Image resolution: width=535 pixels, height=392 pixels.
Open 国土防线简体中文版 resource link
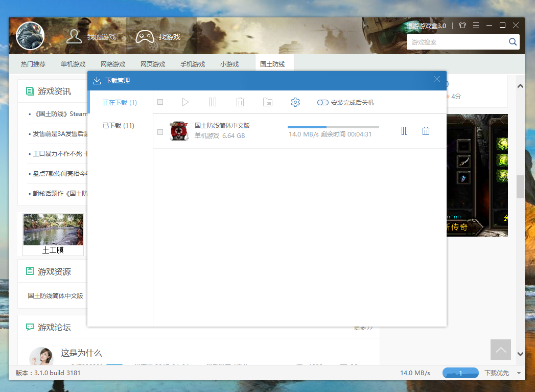56,296
